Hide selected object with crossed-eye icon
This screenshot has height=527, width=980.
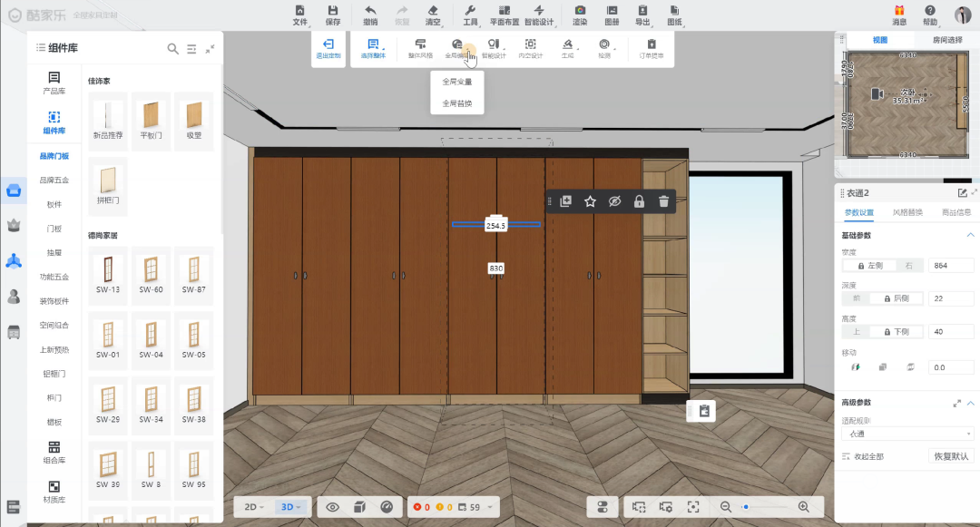point(614,201)
